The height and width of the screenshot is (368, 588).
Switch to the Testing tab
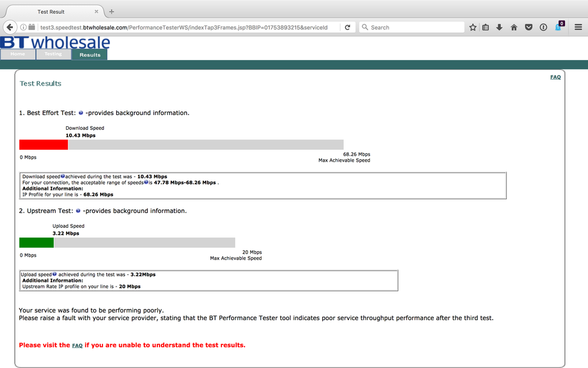pyautogui.click(x=53, y=54)
